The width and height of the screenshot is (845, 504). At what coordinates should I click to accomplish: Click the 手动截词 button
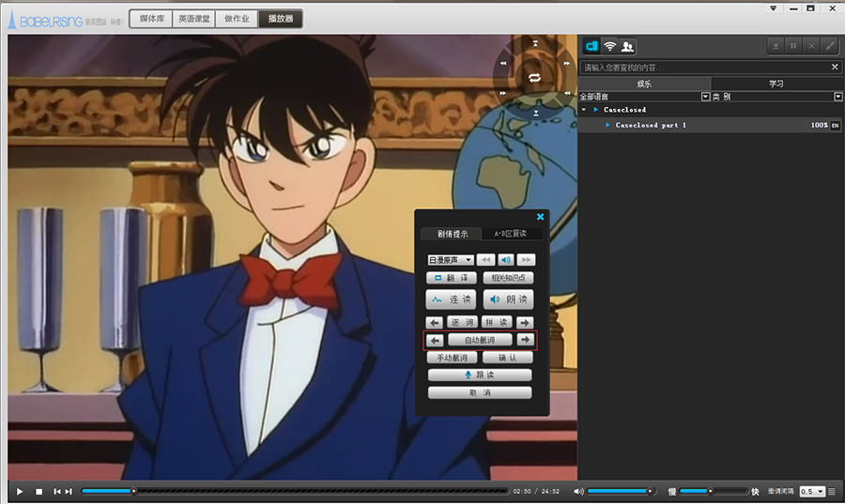click(452, 358)
